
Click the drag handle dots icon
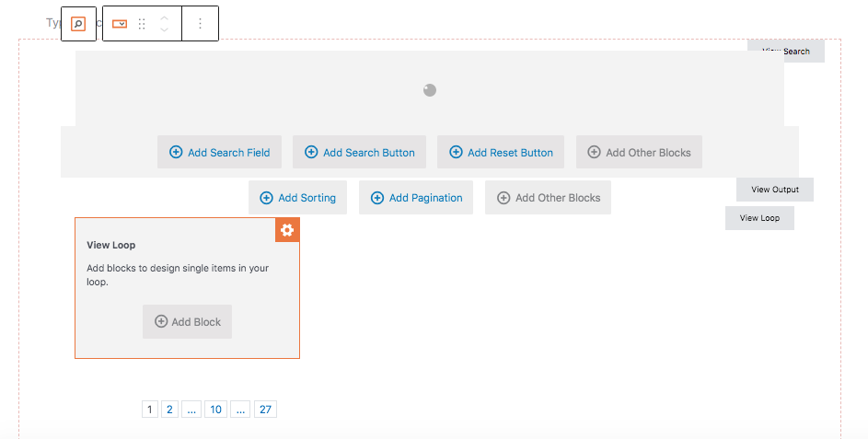(142, 24)
